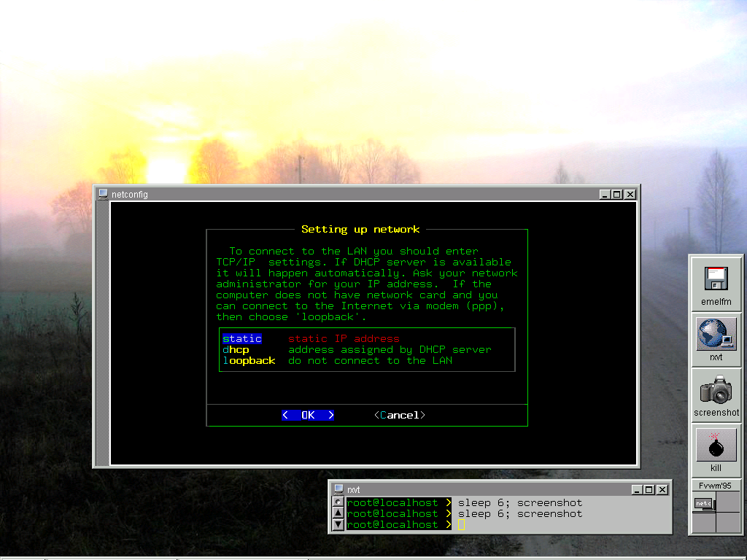Maximize the netconfig window
This screenshot has height=560, width=747.
pos(617,194)
